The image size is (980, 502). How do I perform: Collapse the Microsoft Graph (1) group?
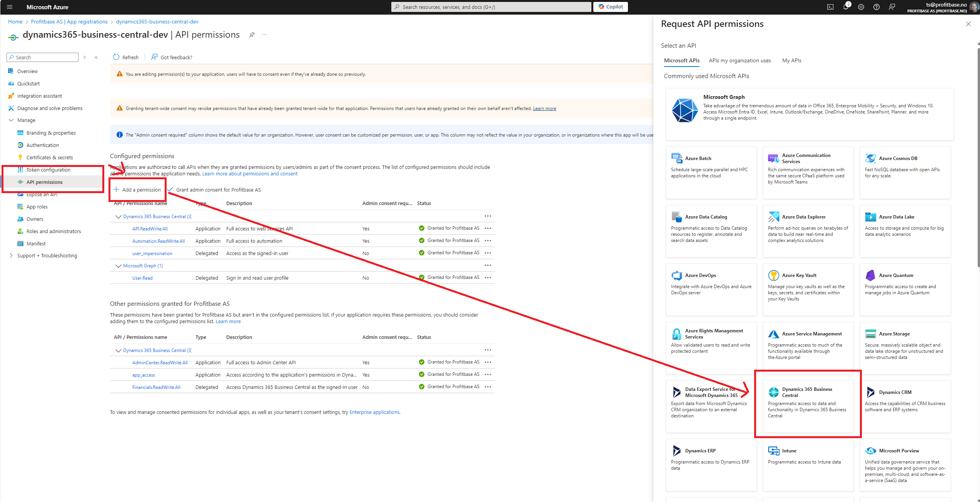[x=118, y=266]
